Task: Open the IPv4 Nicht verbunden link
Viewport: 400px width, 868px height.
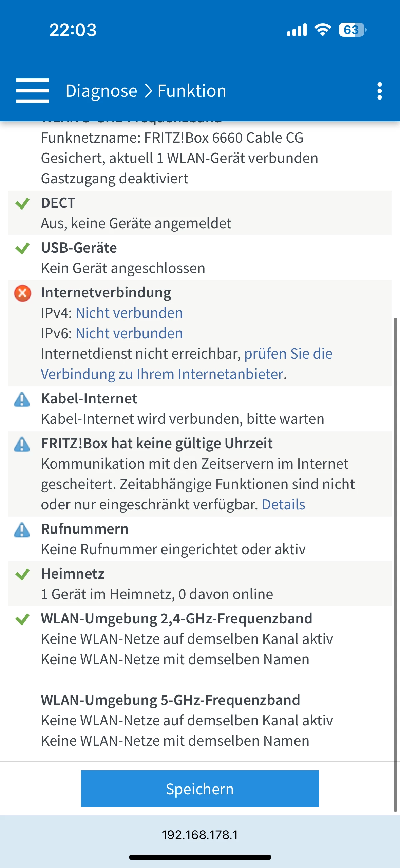Action: [x=129, y=313]
